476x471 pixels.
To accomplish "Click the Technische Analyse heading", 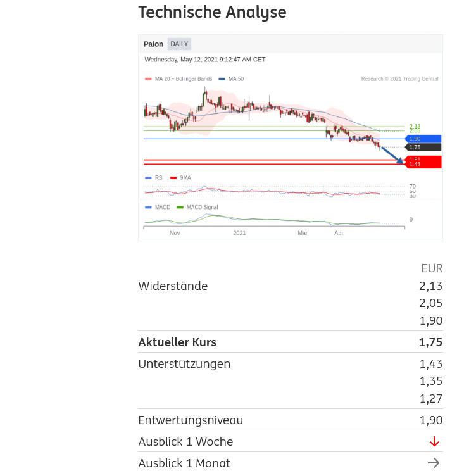I will (212, 12).
